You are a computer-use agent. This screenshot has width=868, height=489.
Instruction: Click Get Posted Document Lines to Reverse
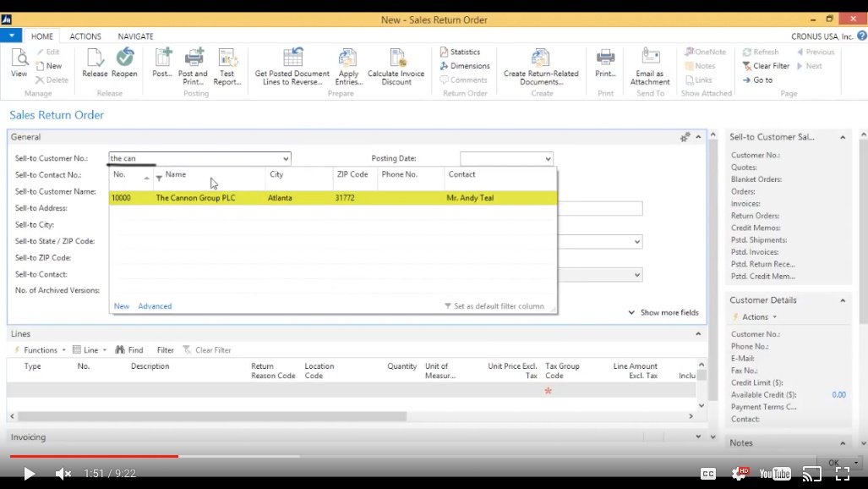tap(292, 67)
